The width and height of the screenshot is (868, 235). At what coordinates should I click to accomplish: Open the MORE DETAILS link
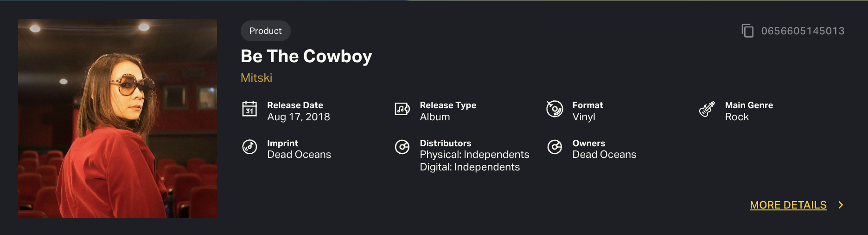click(788, 205)
